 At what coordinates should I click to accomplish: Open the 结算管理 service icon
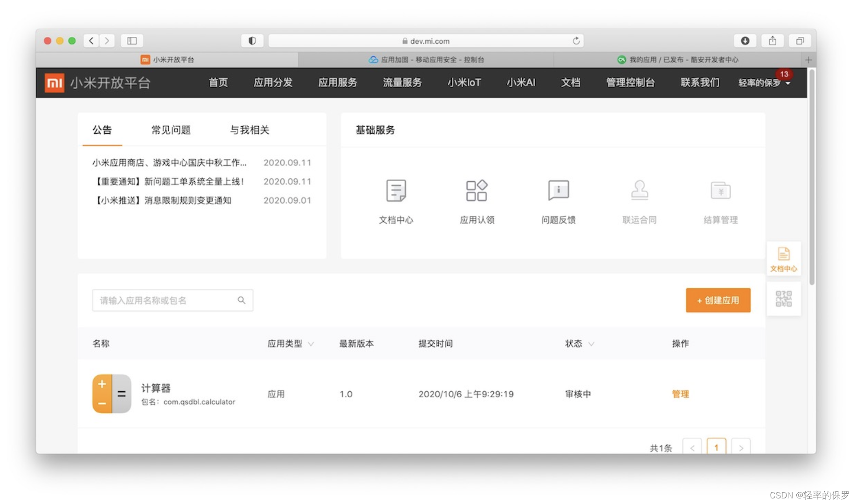click(720, 191)
